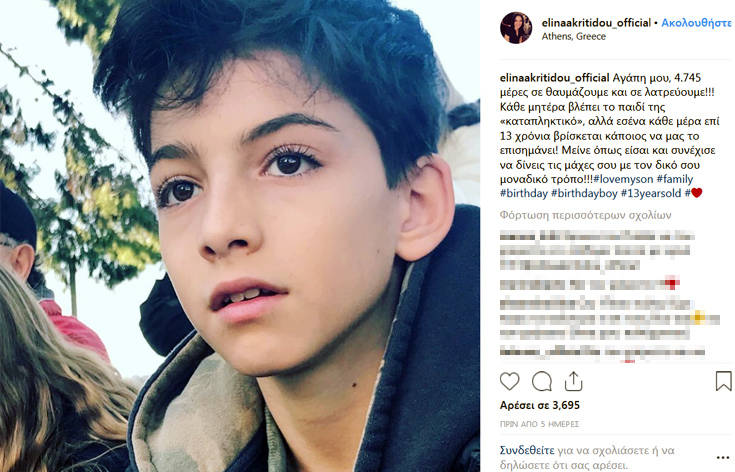This screenshot has height=472, width=735.
Task: Open the #family hashtag
Action: coord(675,180)
